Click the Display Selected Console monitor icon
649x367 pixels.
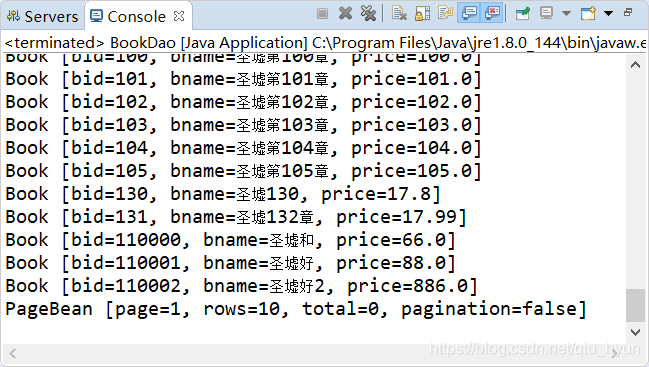[x=546, y=13]
